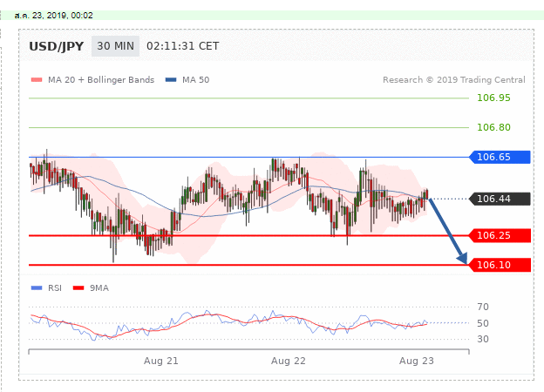The height and width of the screenshot is (392, 544).
Task: Click the Aug 22 date axis label
Action: (x=289, y=362)
